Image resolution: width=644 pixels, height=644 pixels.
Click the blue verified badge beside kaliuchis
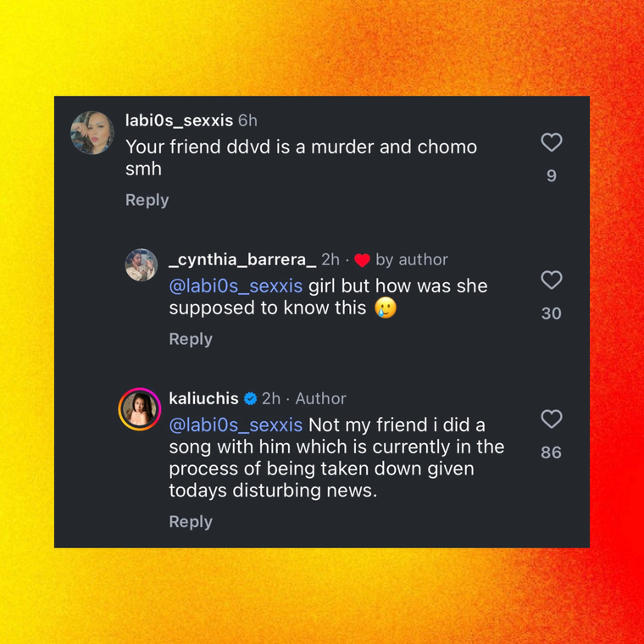point(250,398)
